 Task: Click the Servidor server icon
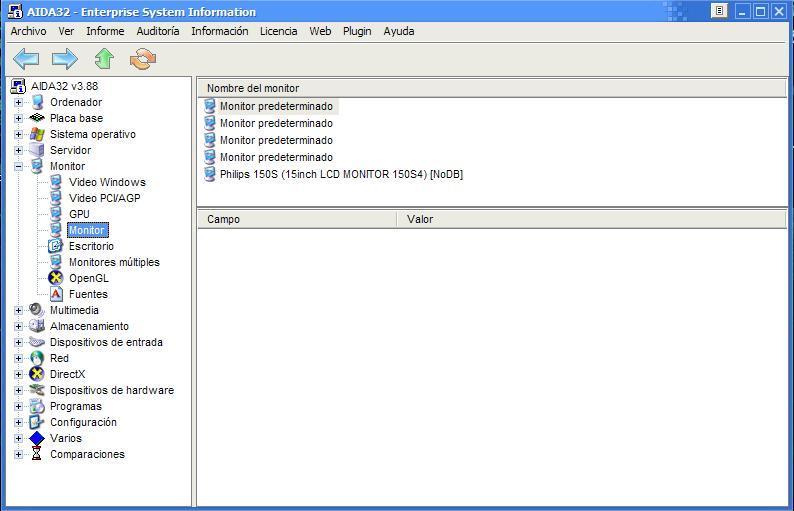37,150
